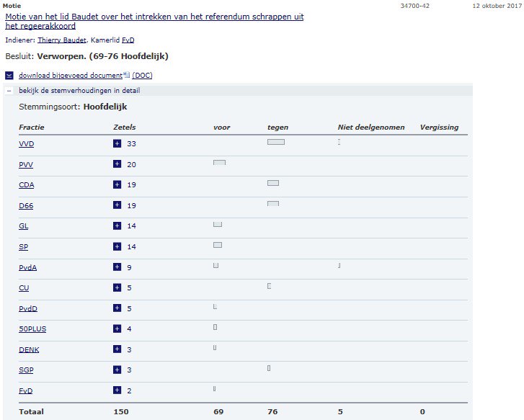The height and width of the screenshot is (420, 524).
Task: Click the Totaal voor value 69
Action: 218,411
